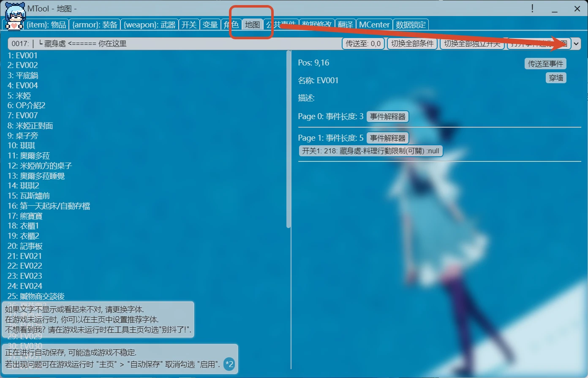
Task: Click the exclamation mark icon in title bar
Action: (x=532, y=8)
